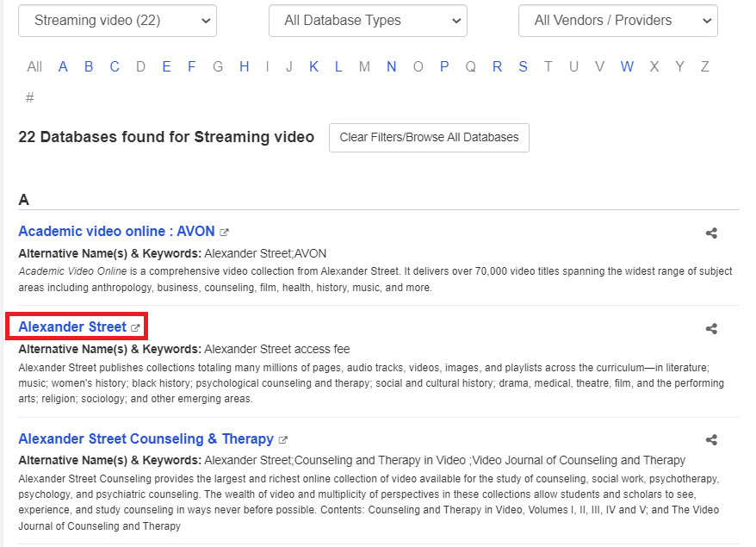Click '22 Databases found for Streaming video' heading
This screenshot has width=756, height=547.
tap(166, 137)
